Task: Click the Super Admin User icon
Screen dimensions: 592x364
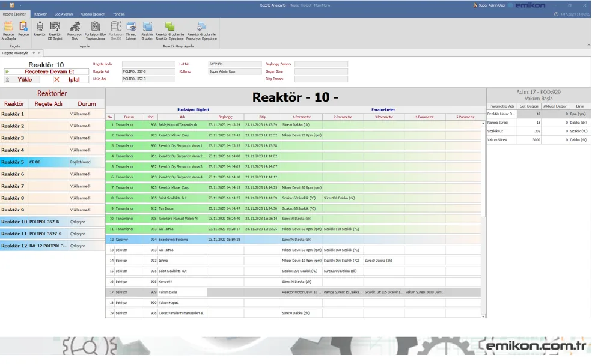Action: [x=475, y=5]
